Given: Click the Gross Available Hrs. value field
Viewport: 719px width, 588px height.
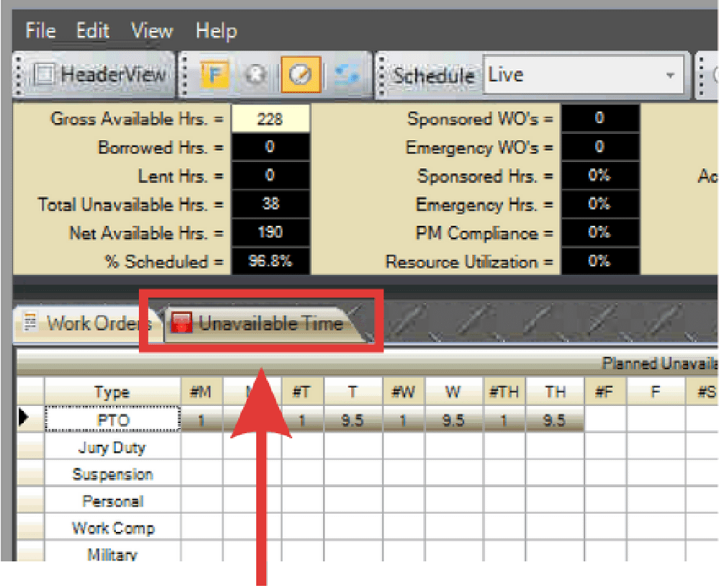Looking at the screenshot, I should pos(270,119).
